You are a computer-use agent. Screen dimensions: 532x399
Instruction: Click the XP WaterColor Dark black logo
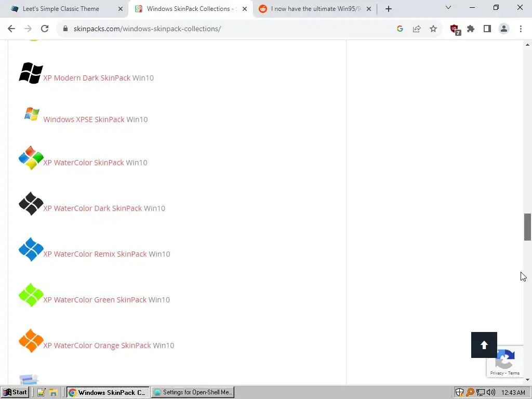(x=31, y=204)
